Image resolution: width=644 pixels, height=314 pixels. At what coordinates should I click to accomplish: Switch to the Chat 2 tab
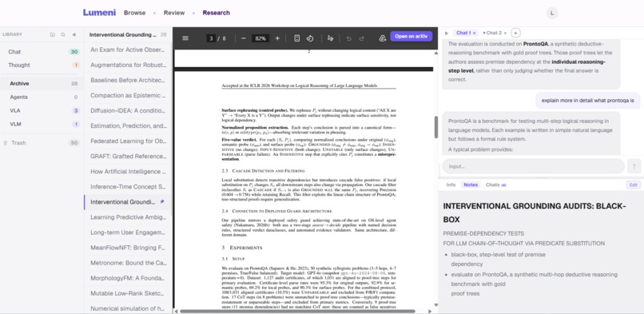click(x=494, y=33)
